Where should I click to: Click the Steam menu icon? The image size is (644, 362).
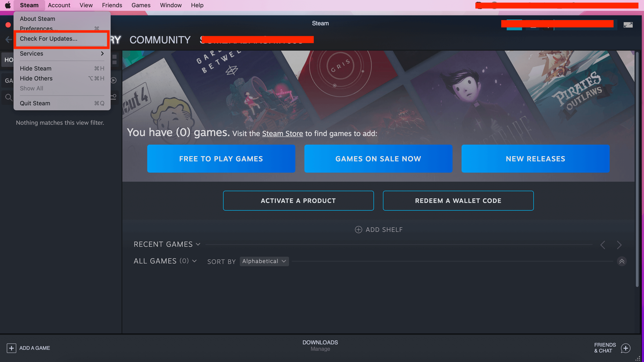pyautogui.click(x=29, y=5)
